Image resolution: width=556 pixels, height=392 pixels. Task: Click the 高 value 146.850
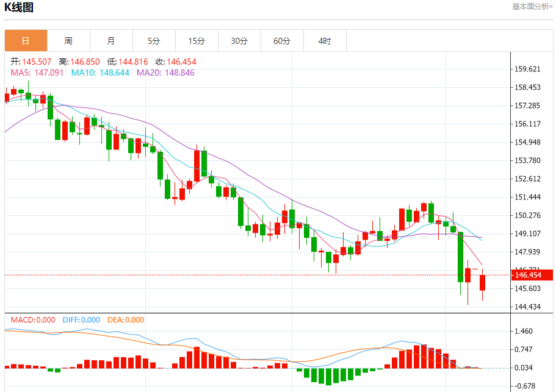[85, 62]
